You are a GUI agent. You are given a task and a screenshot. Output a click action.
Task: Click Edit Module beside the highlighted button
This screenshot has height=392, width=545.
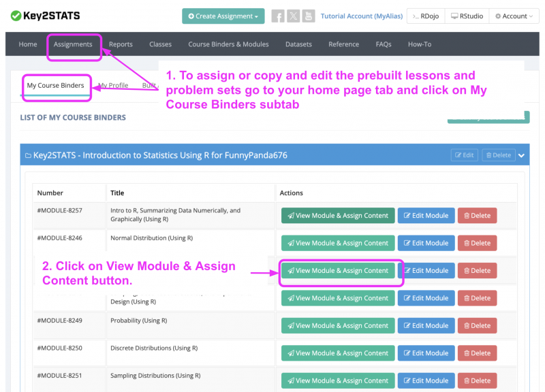tap(426, 270)
